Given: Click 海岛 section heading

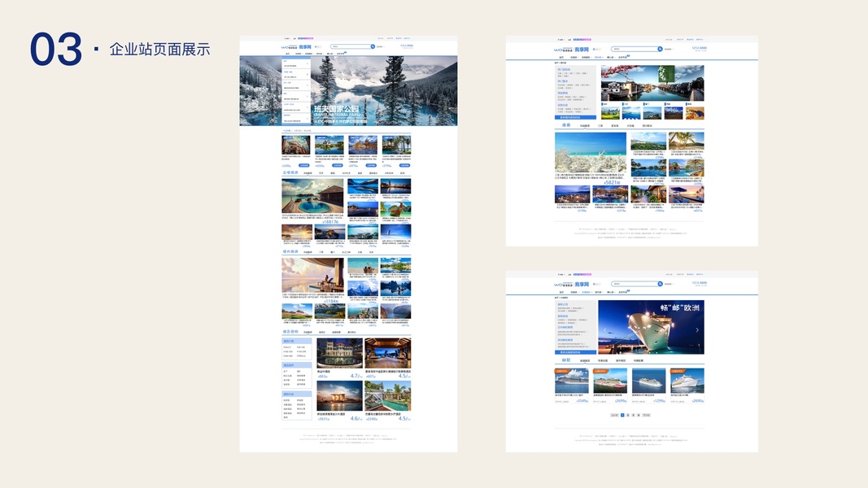Looking at the screenshot, I should click(566, 125).
